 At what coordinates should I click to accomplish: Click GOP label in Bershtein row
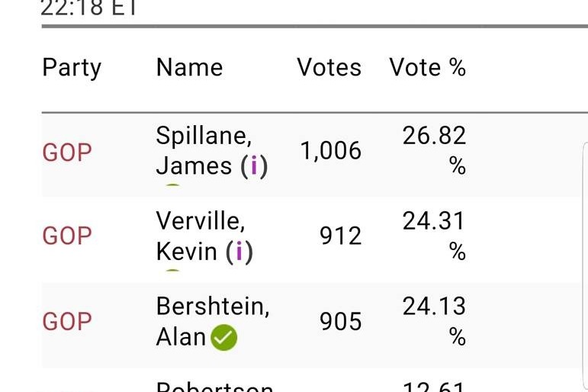pos(67,322)
